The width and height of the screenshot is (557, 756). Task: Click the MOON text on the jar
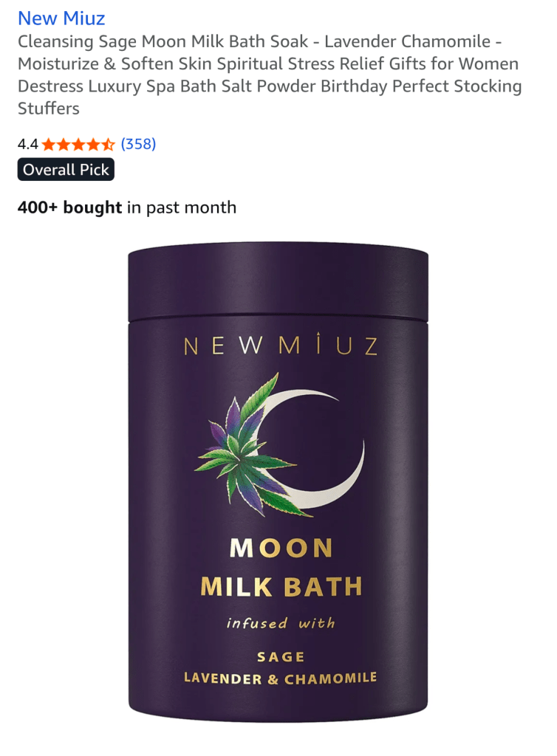click(x=281, y=548)
